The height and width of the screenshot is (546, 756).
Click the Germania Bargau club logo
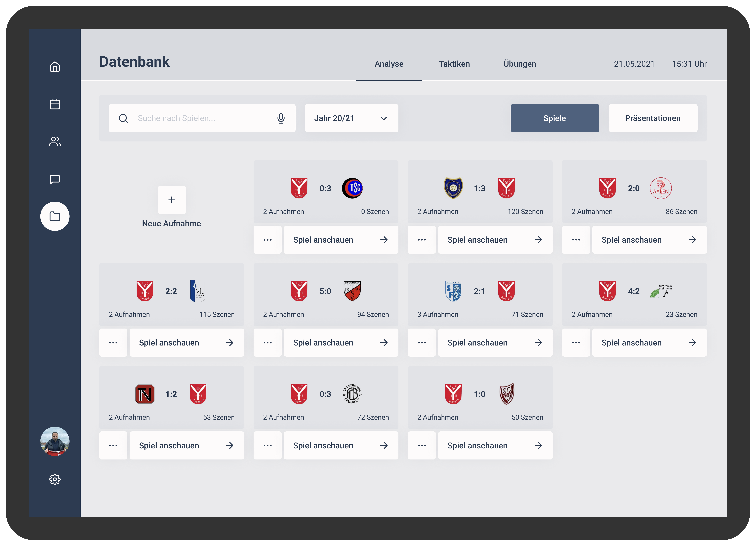[352, 394]
